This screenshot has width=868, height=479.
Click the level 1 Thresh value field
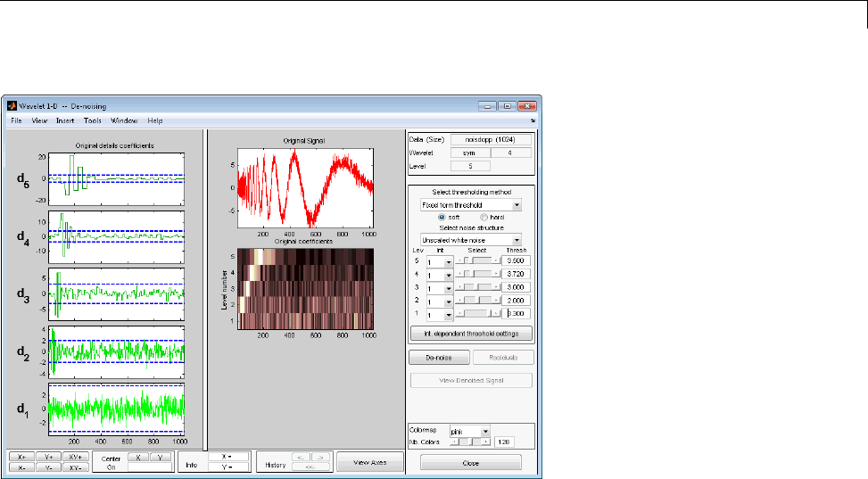517,313
